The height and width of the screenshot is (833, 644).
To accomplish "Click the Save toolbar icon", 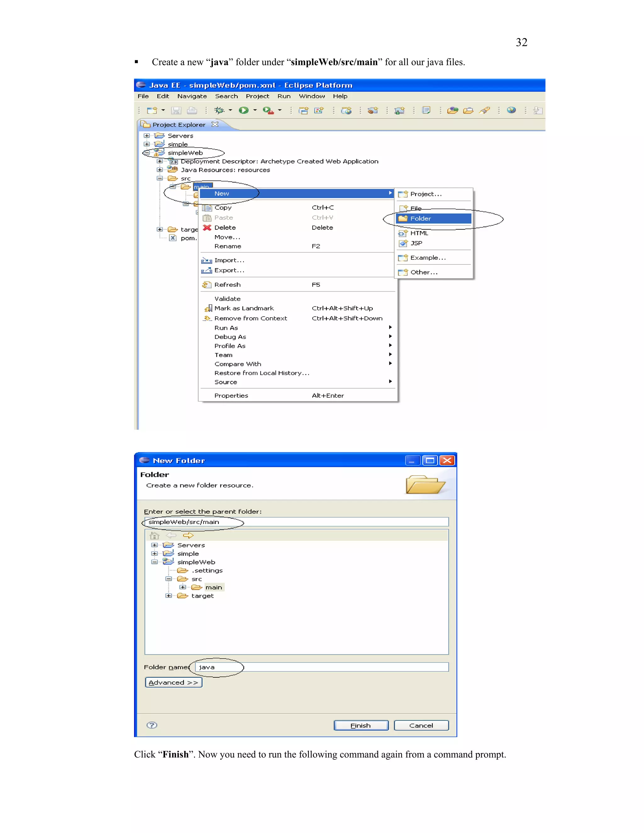I will click(x=176, y=111).
